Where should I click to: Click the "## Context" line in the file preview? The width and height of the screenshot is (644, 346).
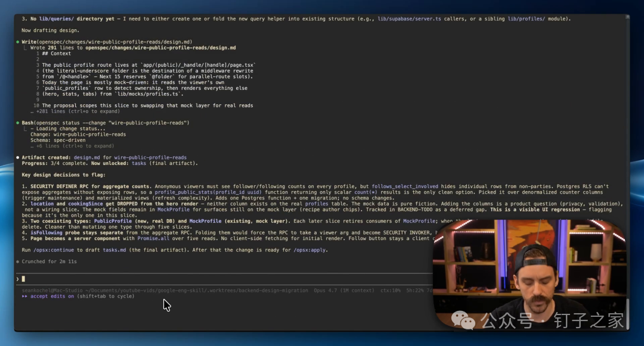pos(56,53)
